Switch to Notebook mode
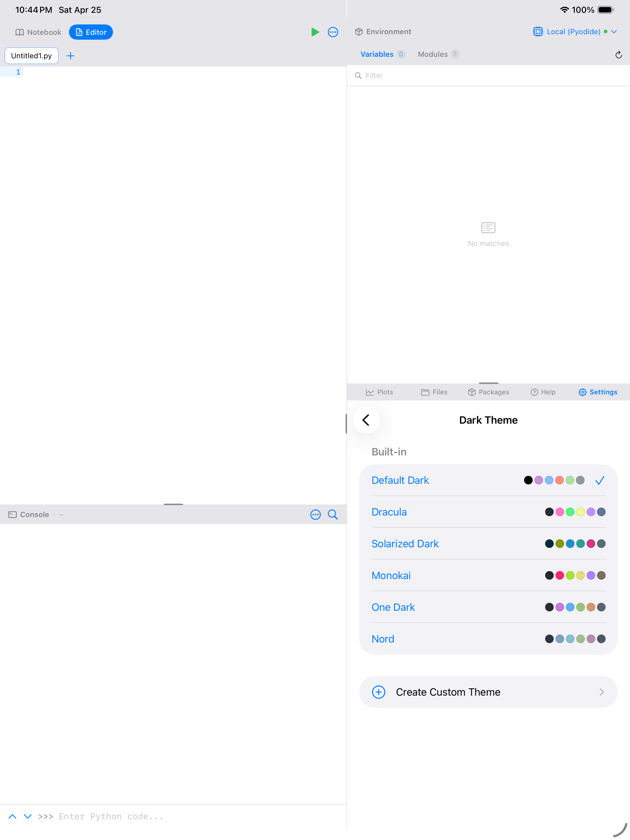 38,32
